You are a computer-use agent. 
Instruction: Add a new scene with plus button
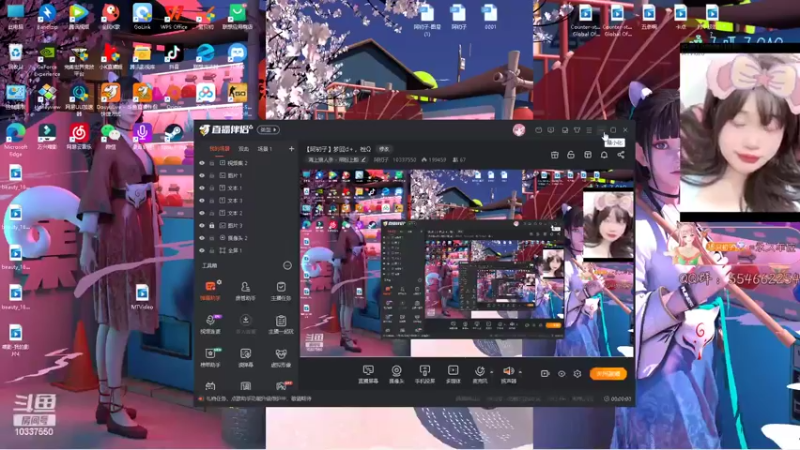291,149
